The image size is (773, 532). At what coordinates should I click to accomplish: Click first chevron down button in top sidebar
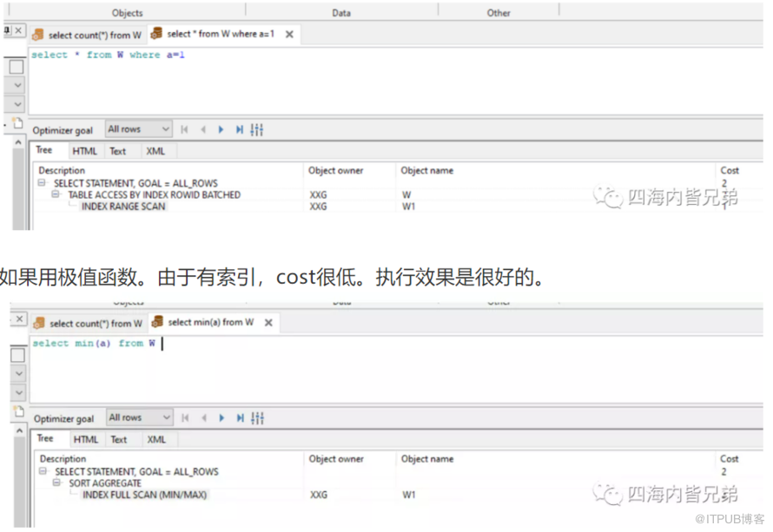[17, 85]
